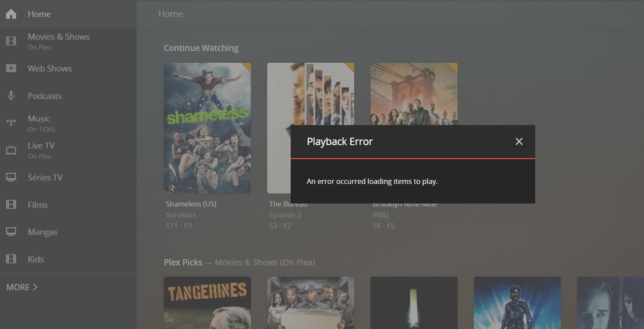This screenshot has height=329, width=644.
Task: Click the Mangas monitor icon
Action: pos(11,232)
